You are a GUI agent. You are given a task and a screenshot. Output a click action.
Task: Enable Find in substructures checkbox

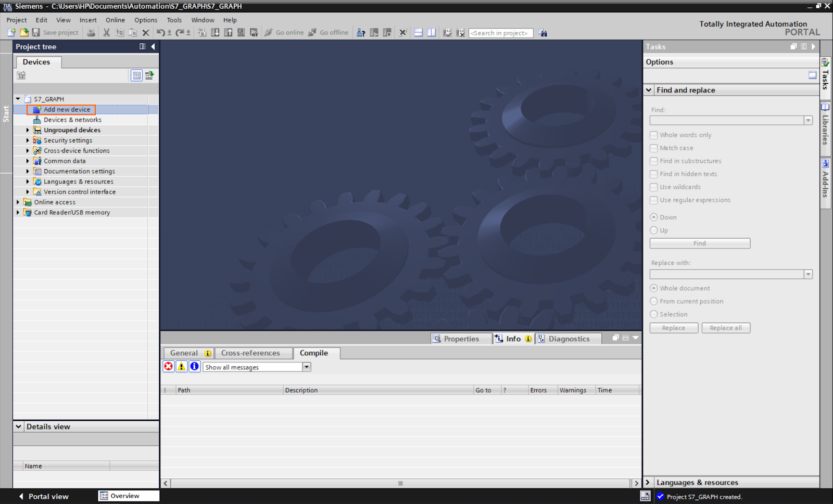click(654, 161)
